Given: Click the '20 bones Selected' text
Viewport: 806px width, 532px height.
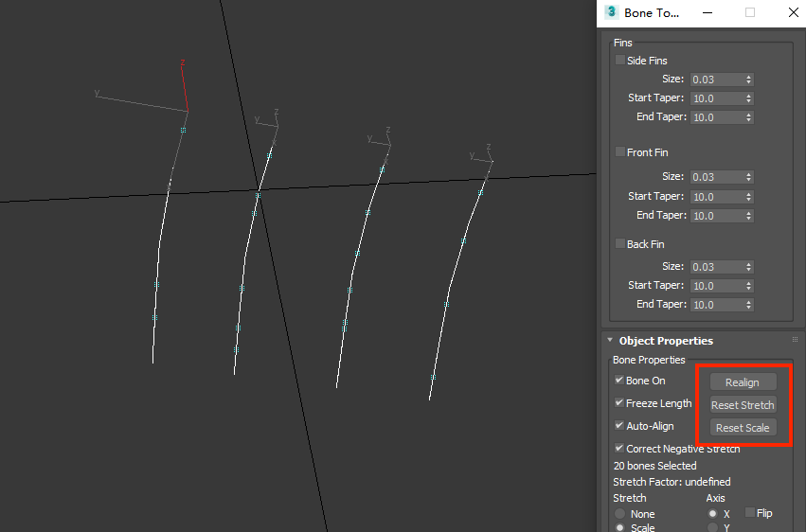Looking at the screenshot, I should [x=654, y=466].
